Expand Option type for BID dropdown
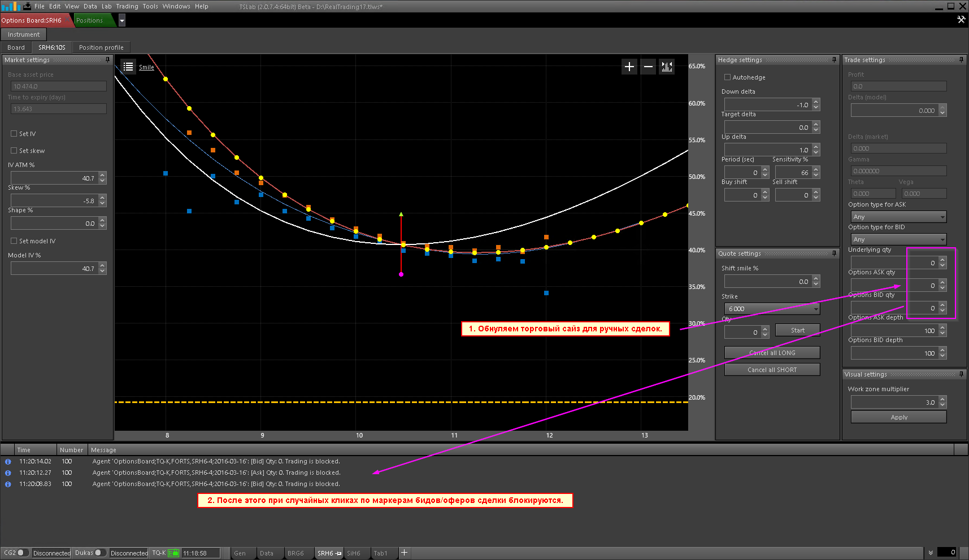This screenshot has height=560, width=969. point(898,239)
